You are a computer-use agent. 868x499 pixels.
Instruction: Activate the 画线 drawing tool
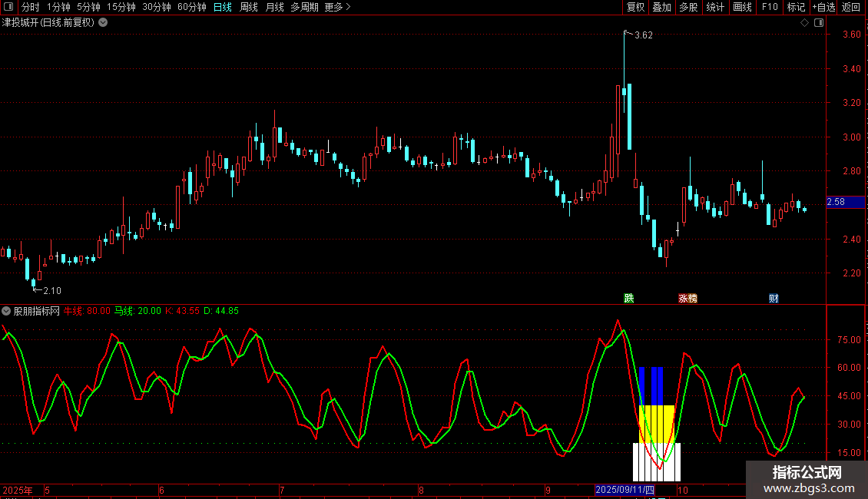(x=742, y=7)
